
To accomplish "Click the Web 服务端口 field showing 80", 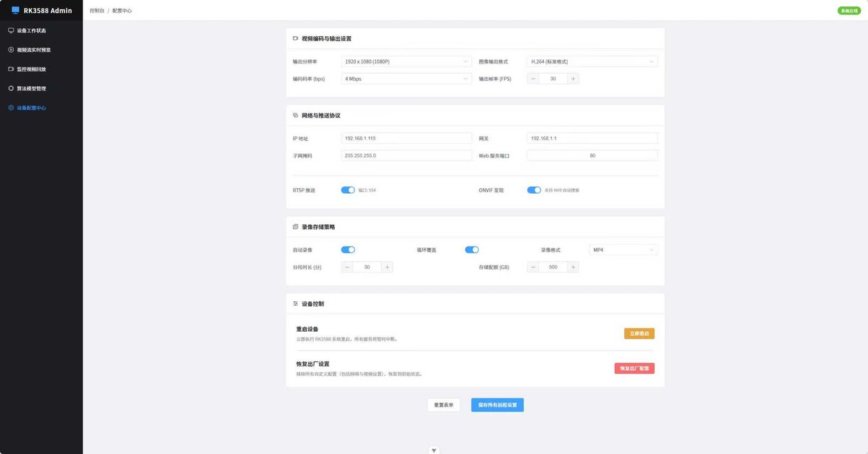I will pyautogui.click(x=592, y=155).
